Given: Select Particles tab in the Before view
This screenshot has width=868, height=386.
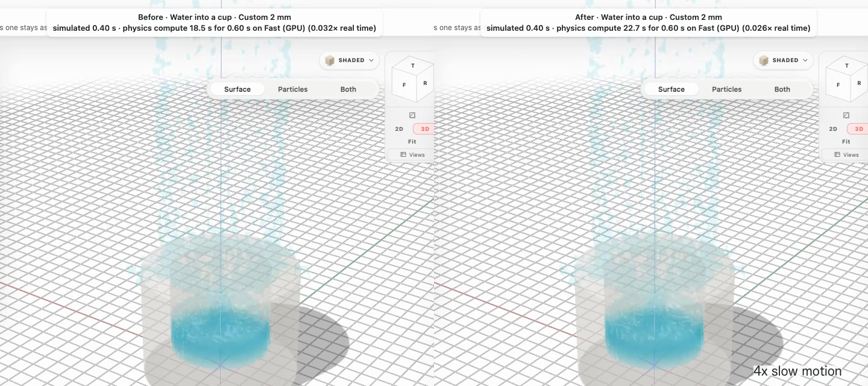Looking at the screenshot, I should (293, 89).
